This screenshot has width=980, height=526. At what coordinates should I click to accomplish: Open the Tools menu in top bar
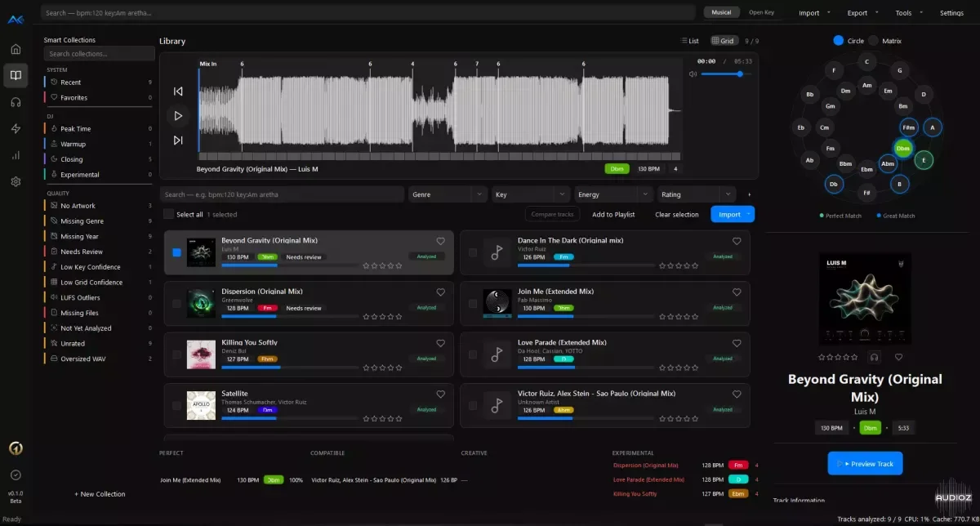pyautogui.click(x=907, y=13)
